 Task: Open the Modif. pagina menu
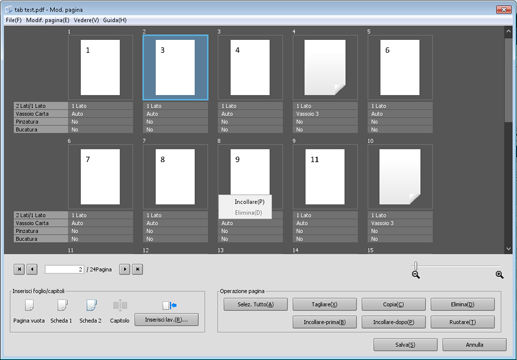48,20
